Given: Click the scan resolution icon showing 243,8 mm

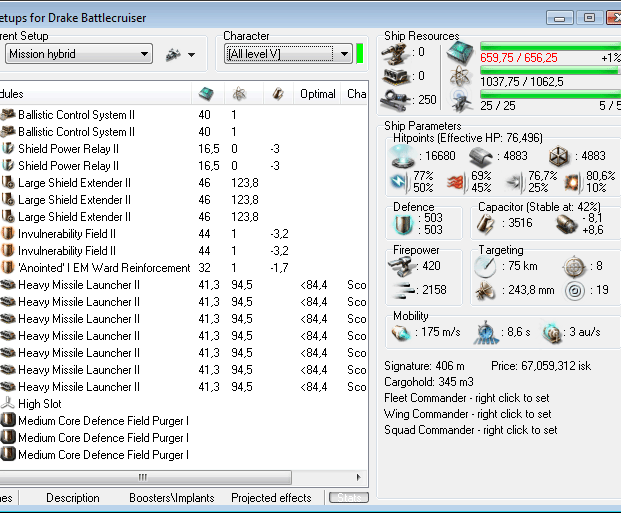Looking at the screenshot, I should click(485, 292).
